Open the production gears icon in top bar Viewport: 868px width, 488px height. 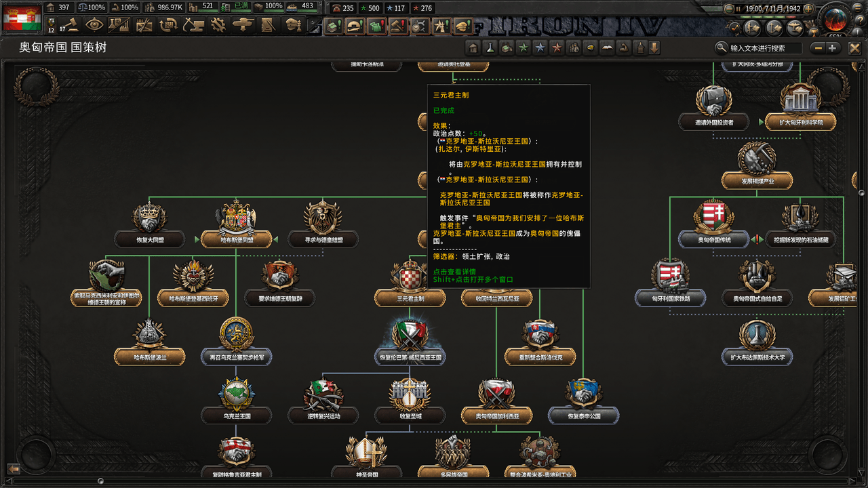[x=218, y=25]
